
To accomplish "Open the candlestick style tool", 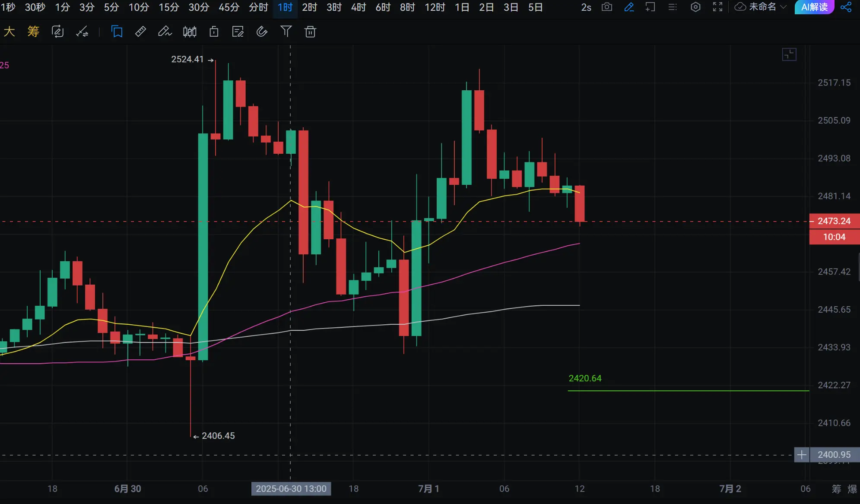I will click(190, 32).
